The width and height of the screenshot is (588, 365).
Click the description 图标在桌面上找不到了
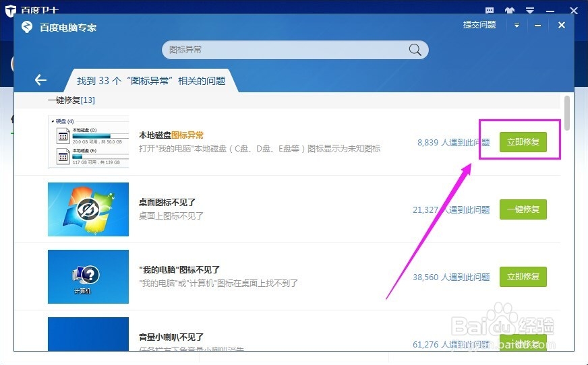pyautogui.click(x=218, y=283)
